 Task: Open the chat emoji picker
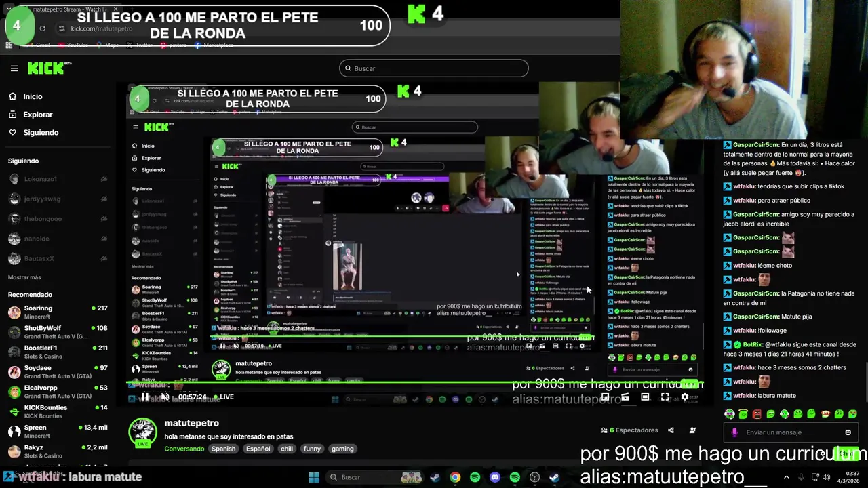tap(848, 432)
